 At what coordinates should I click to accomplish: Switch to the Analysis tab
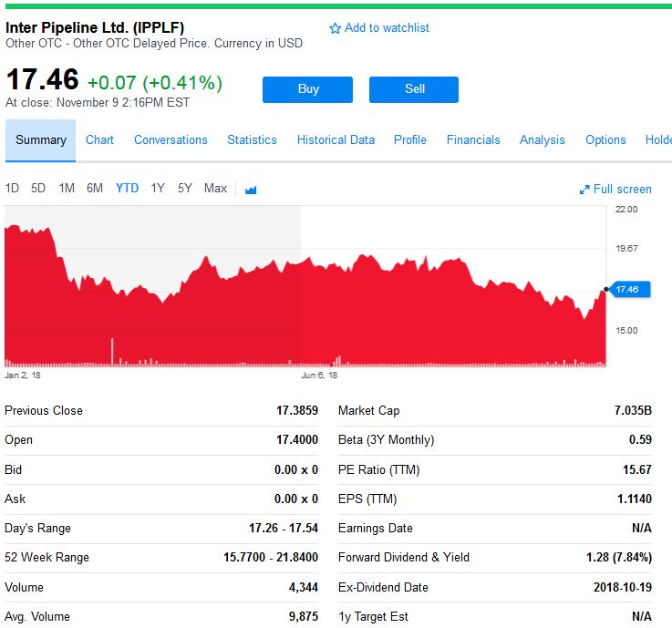[x=543, y=140]
